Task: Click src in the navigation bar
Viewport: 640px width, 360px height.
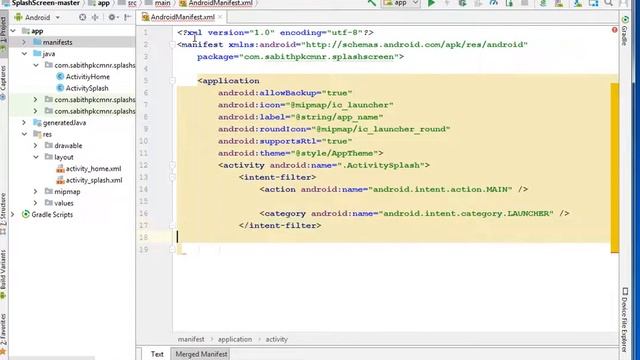Action: [132, 3]
